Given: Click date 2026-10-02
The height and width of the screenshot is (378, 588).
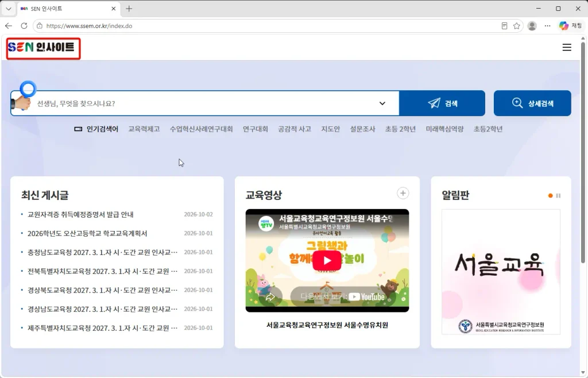Looking at the screenshot, I should [x=198, y=214].
